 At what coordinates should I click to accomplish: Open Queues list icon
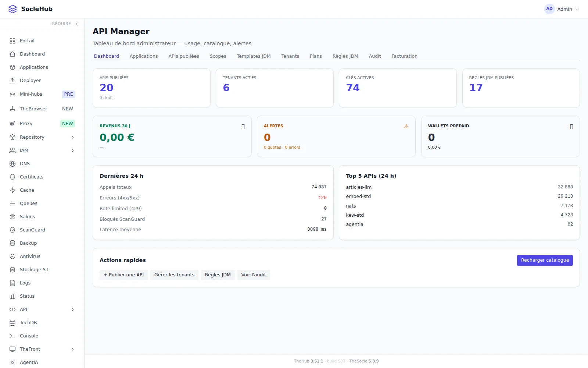12,204
